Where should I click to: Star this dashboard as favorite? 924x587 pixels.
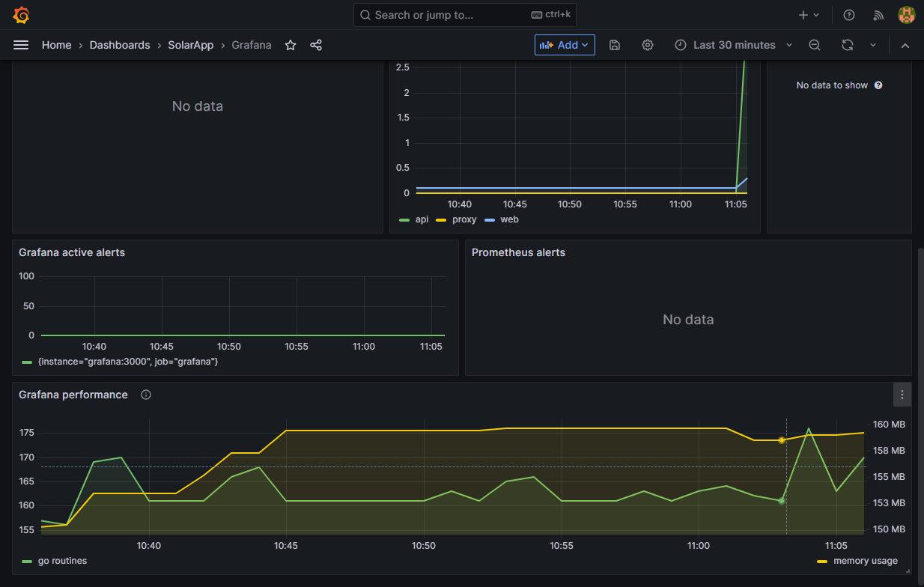[291, 45]
